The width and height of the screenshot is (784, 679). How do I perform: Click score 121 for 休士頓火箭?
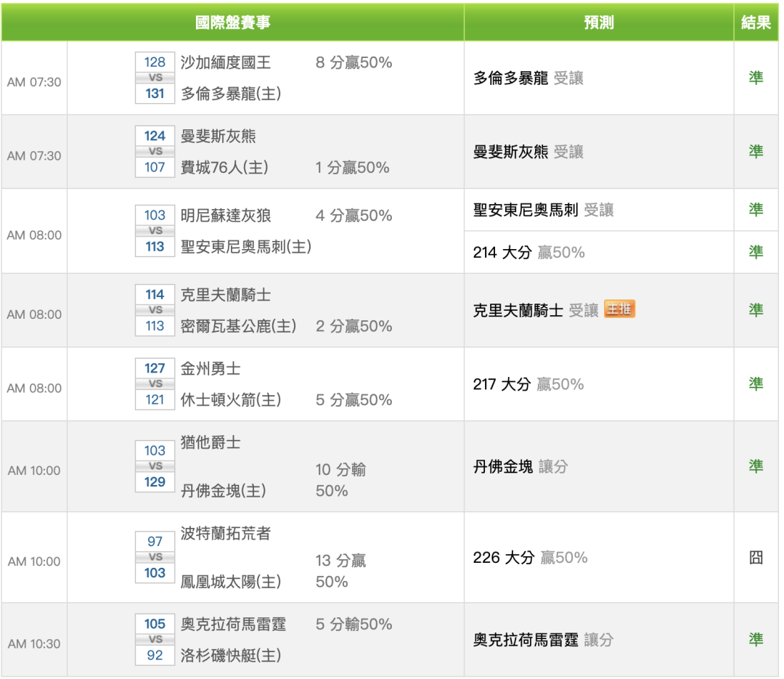click(155, 400)
